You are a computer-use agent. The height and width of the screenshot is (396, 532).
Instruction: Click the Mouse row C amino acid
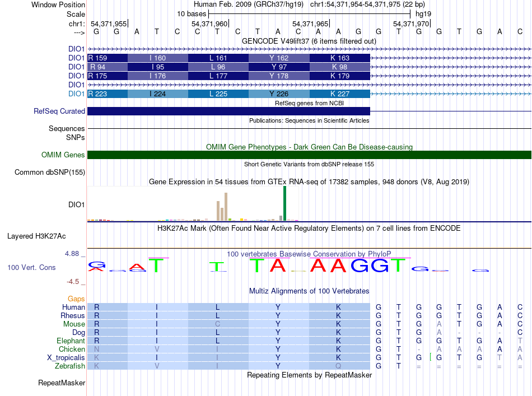point(217,324)
